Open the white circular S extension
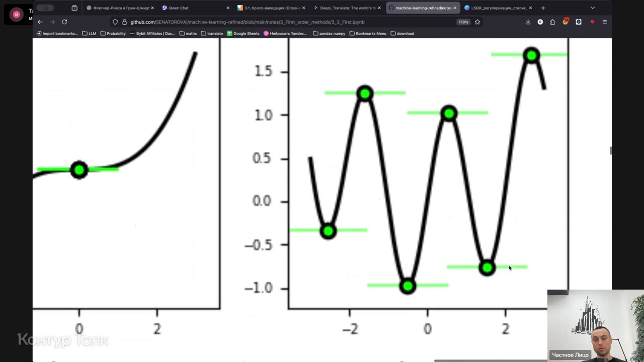The width and height of the screenshot is (644, 362). click(540, 22)
